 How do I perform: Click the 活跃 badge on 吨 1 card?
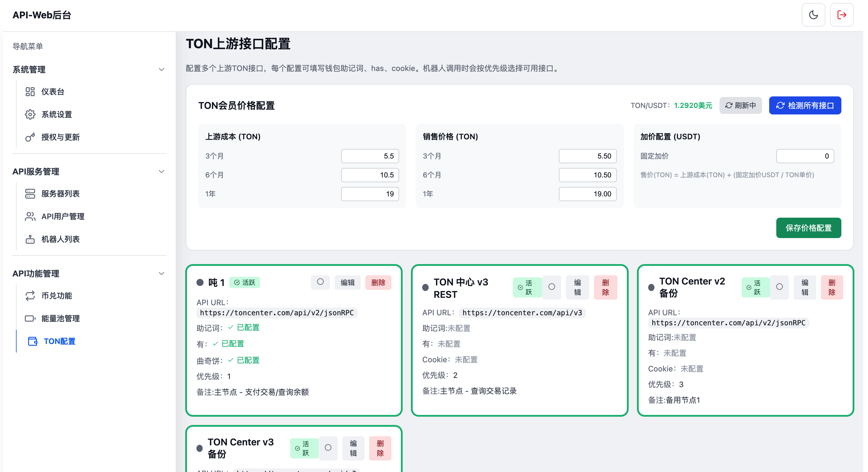[x=245, y=282]
